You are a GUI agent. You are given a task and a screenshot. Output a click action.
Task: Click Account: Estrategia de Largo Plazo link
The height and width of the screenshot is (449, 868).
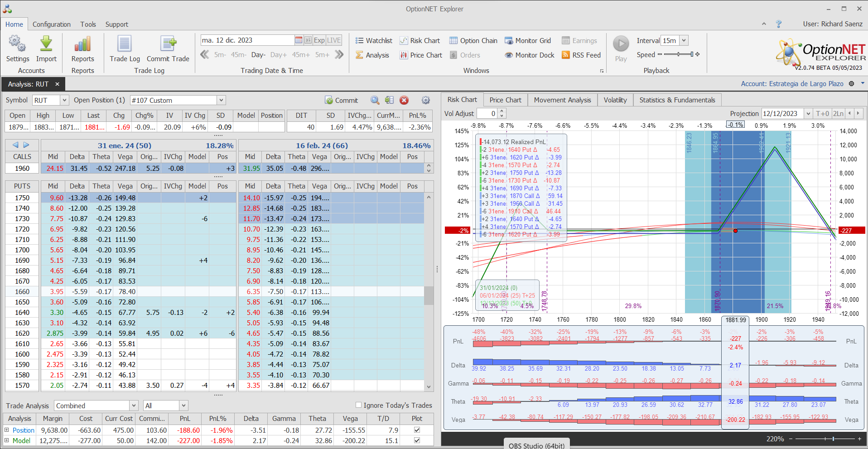[792, 84]
